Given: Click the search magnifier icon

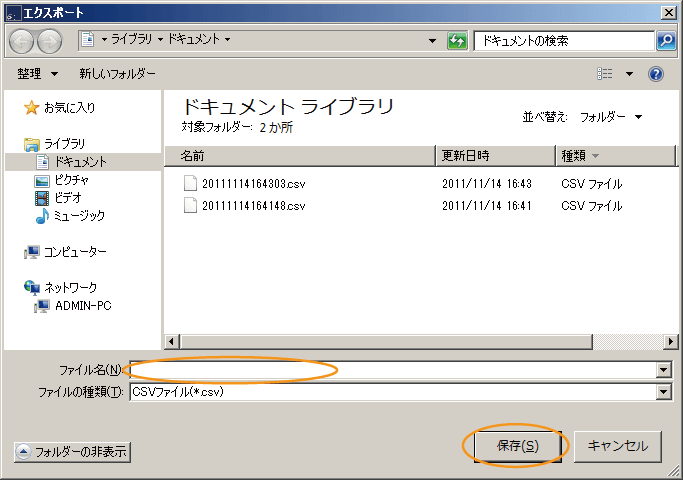Looking at the screenshot, I should [x=666, y=41].
